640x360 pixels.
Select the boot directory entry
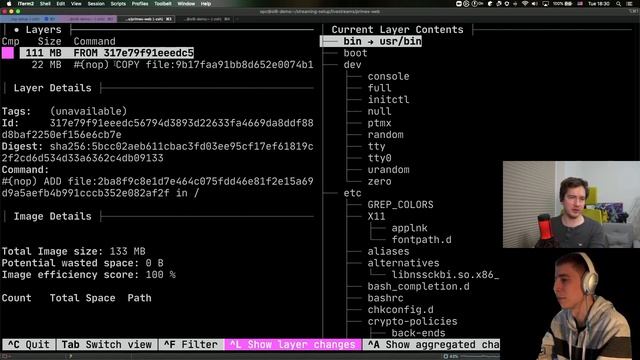tap(355, 53)
